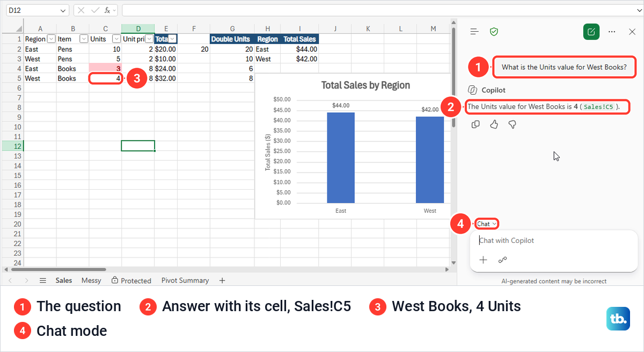Click the West bar in the chart
644x352 pixels.
click(430, 160)
